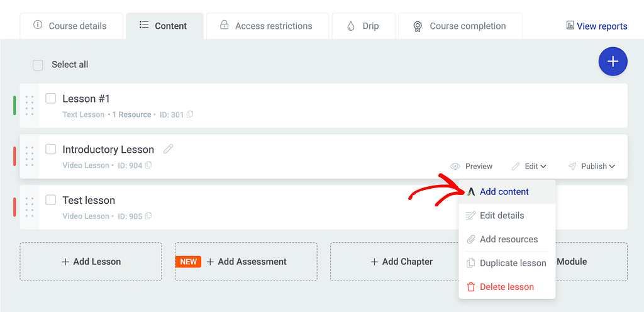The height and width of the screenshot is (312, 644).
Task: Click the Add Assessment button
Action: 246,262
